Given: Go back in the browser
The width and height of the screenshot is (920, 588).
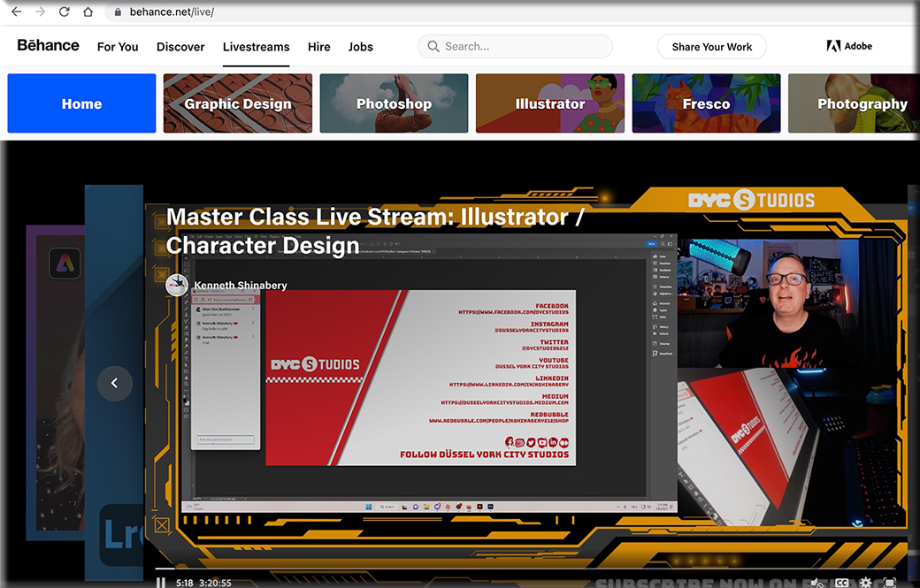Looking at the screenshot, I should pyautogui.click(x=17, y=11).
